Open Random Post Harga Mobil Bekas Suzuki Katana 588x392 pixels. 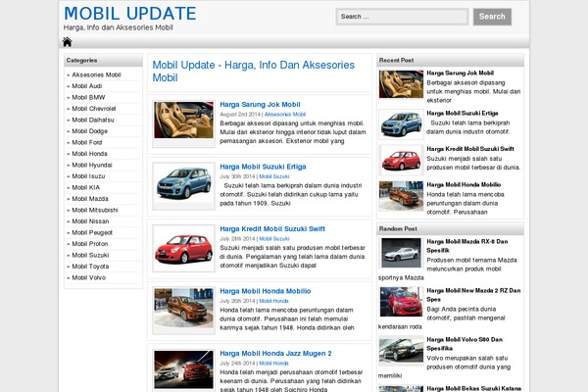pyautogui.click(x=473, y=389)
